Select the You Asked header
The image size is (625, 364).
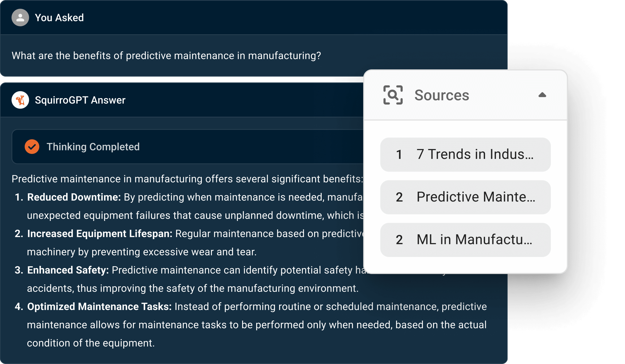(60, 17)
